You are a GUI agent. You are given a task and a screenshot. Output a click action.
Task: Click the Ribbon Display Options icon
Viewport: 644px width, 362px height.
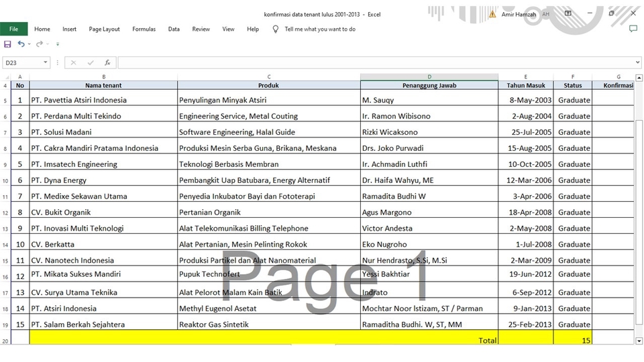(568, 13)
